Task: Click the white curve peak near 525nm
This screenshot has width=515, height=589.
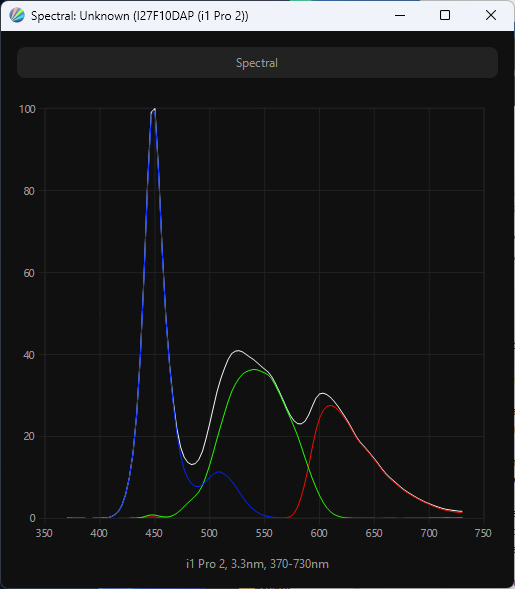Action: coord(238,351)
